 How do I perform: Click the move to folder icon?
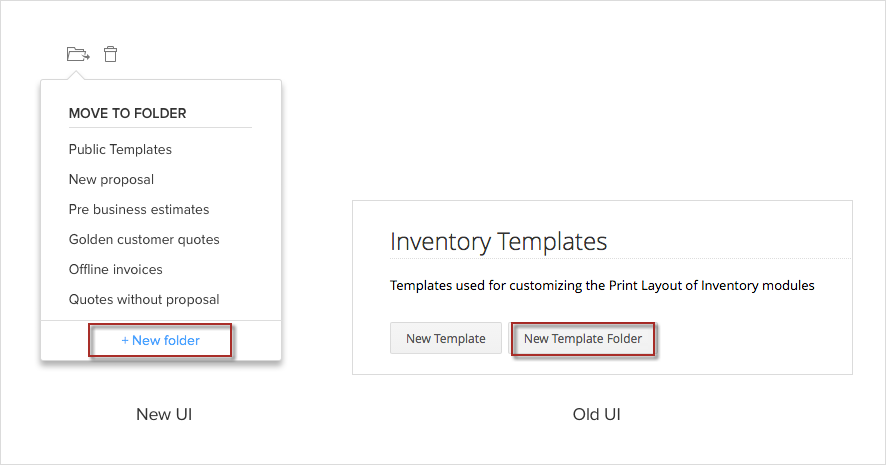[78, 54]
